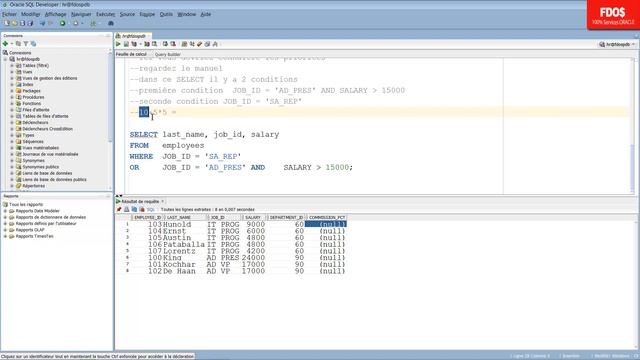Click the Save icon in main toolbar

tap(22, 23)
